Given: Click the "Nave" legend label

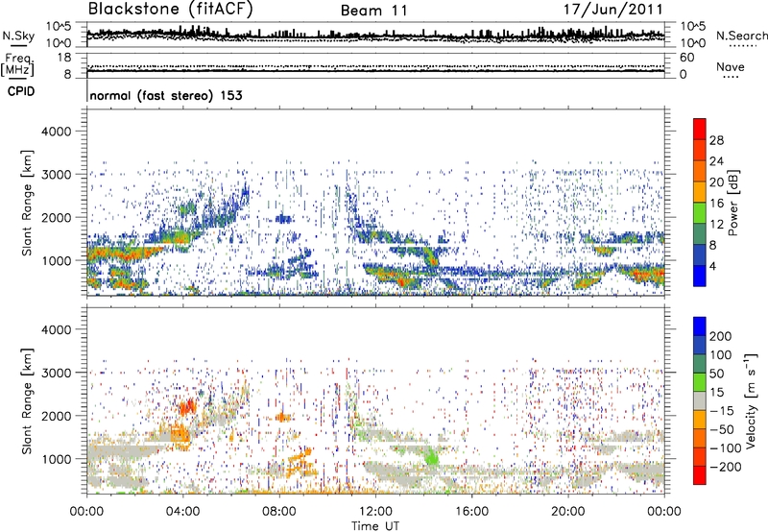Looking at the screenshot, I should pos(731,67).
